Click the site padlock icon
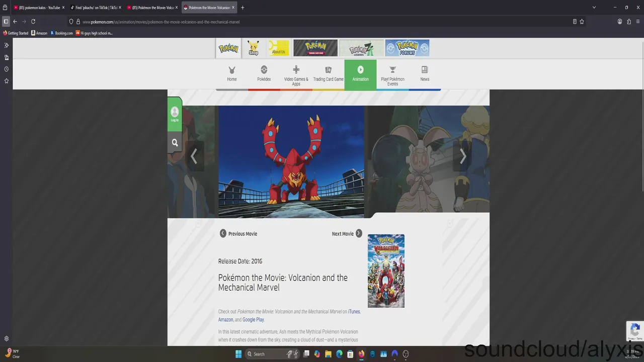644x362 pixels. 78,22
